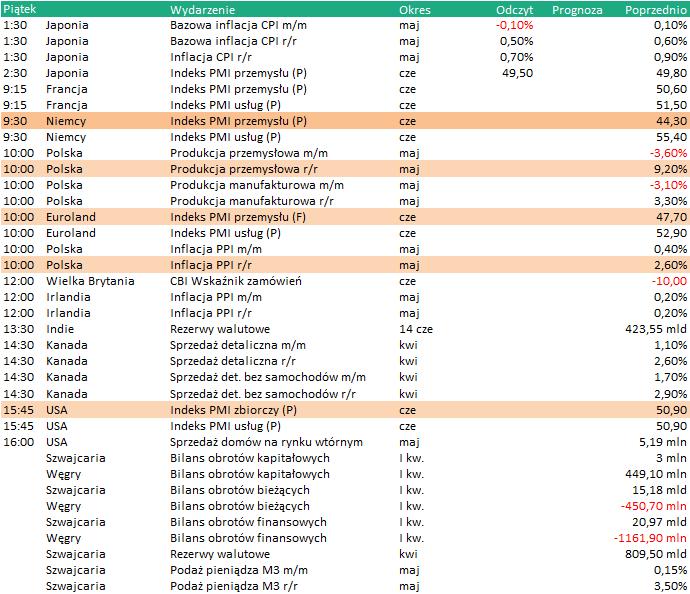
Task: Click the '51,50' previous value for Francja
Action: [671, 105]
